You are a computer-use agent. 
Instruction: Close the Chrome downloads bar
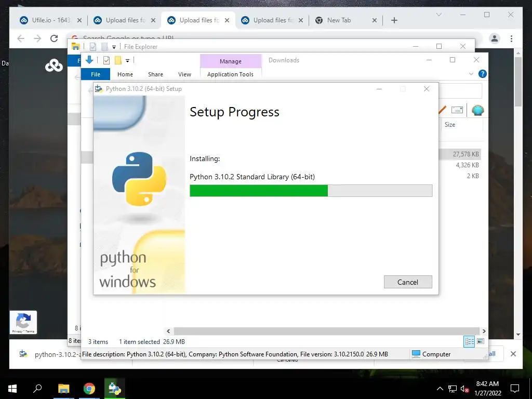tap(513, 354)
